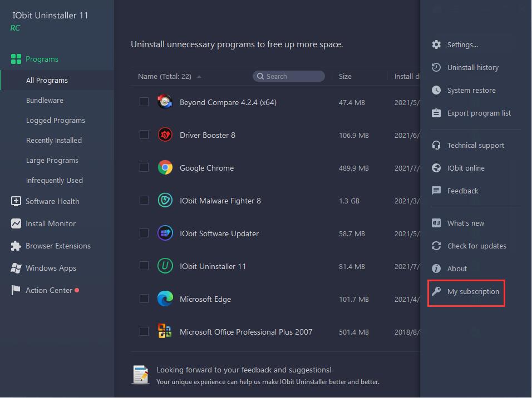Click the Google Chrome icon
532x398 pixels.
[165, 168]
